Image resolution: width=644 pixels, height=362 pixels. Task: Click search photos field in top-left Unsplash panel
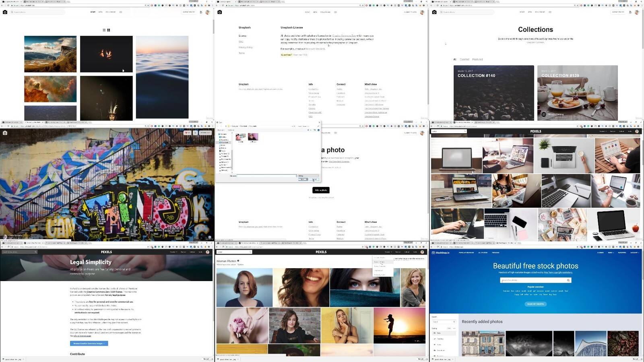click(37, 12)
